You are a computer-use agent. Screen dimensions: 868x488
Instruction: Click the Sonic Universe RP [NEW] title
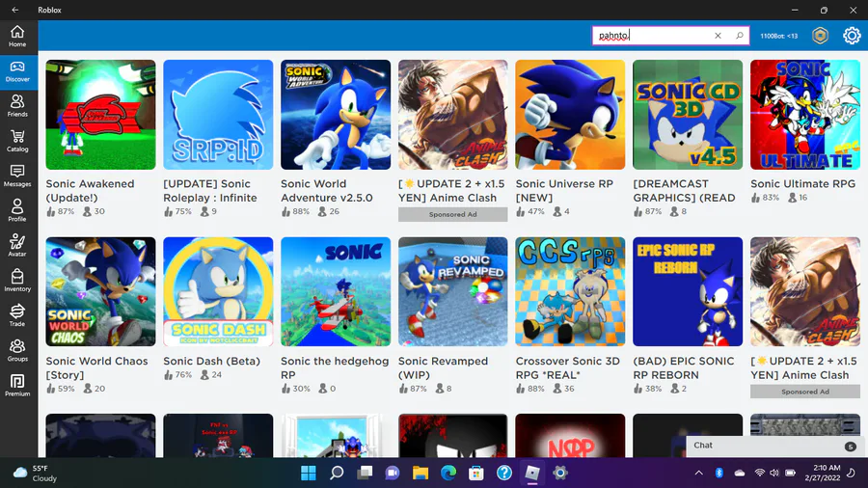click(x=564, y=190)
